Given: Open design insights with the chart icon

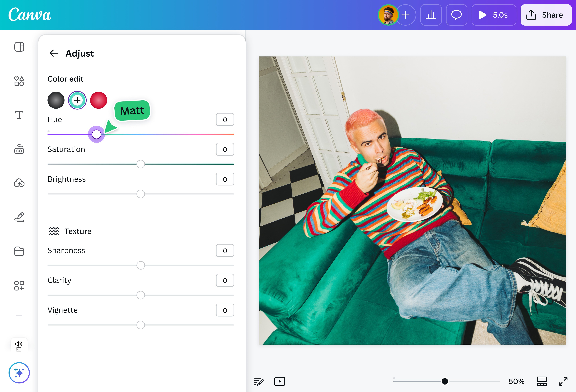Looking at the screenshot, I should click(x=431, y=15).
